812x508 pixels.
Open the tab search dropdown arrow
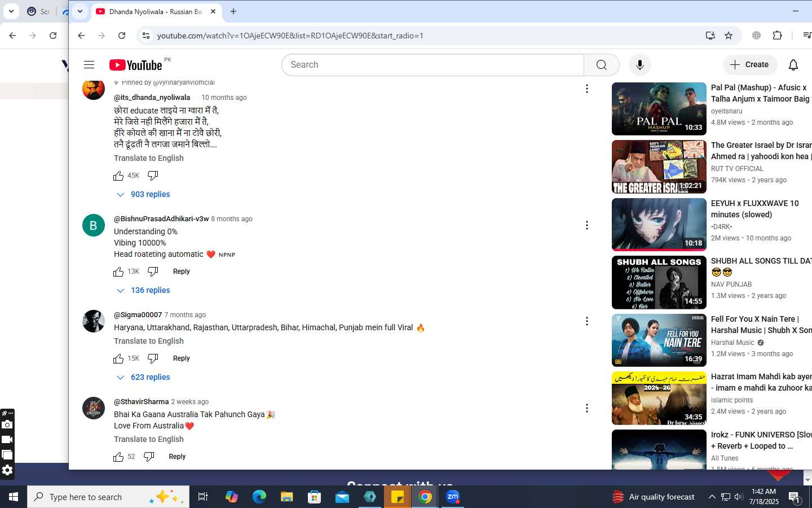click(80, 11)
